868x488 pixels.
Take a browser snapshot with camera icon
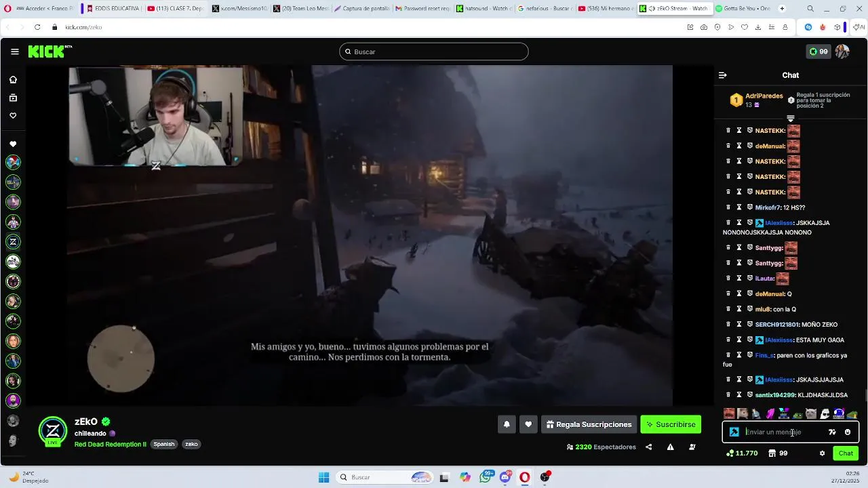pyautogui.click(x=704, y=27)
